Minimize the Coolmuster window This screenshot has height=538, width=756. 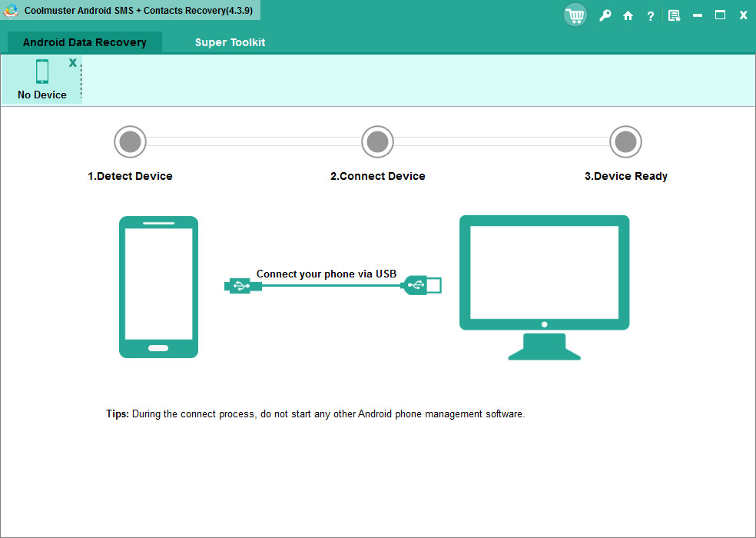click(697, 16)
